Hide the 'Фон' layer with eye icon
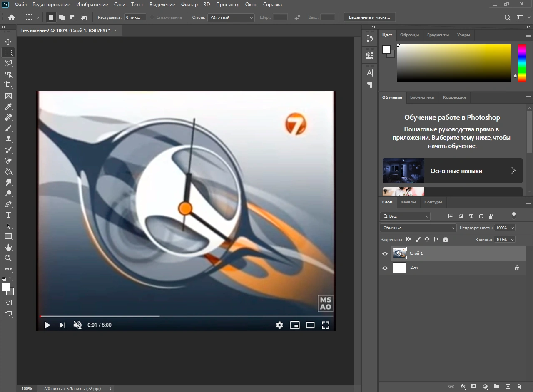 [x=385, y=268]
